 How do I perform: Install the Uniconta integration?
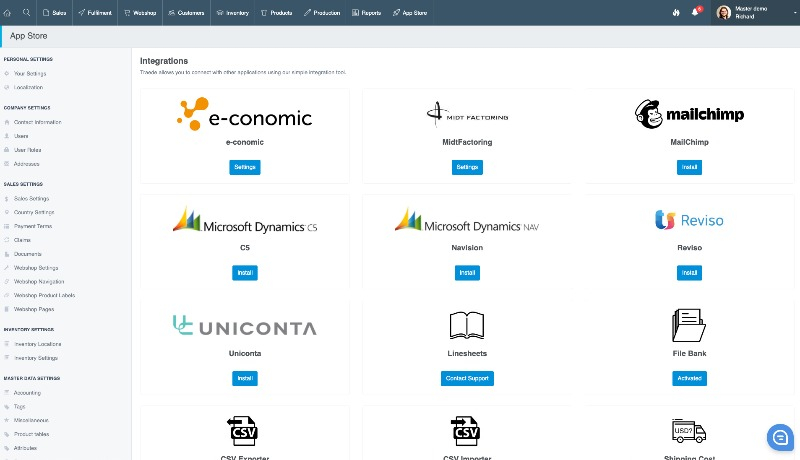[245, 378]
